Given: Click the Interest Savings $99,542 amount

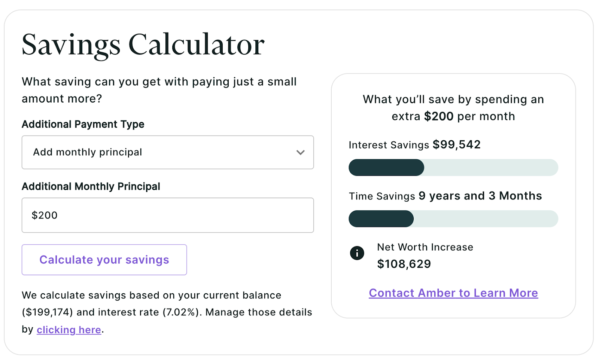Looking at the screenshot, I should pos(456,144).
